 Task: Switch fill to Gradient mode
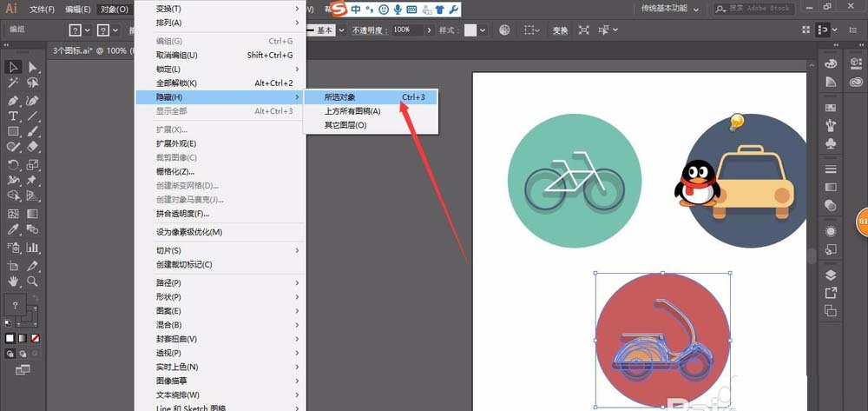pos(23,338)
